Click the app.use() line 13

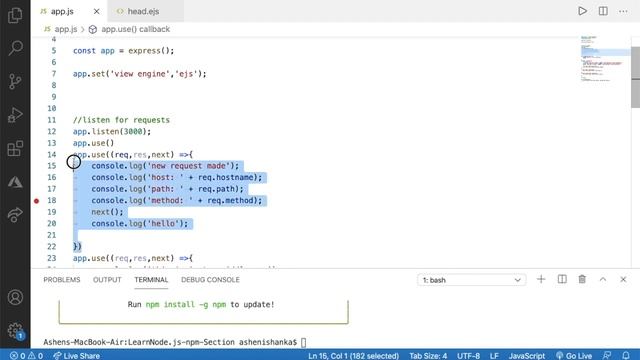click(93, 143)
